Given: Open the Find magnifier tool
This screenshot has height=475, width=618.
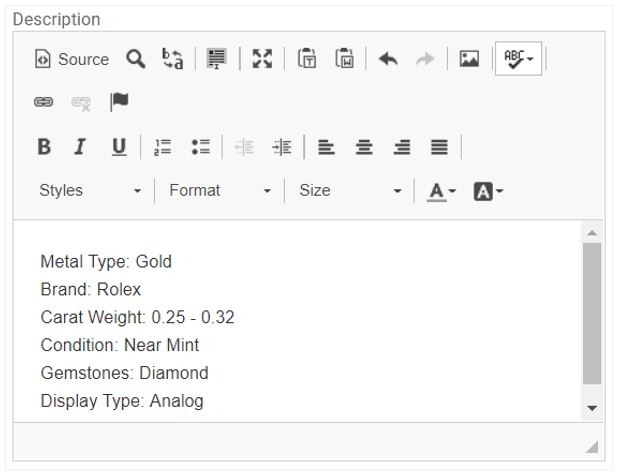Looking at the screenshot, I should 136,59.
